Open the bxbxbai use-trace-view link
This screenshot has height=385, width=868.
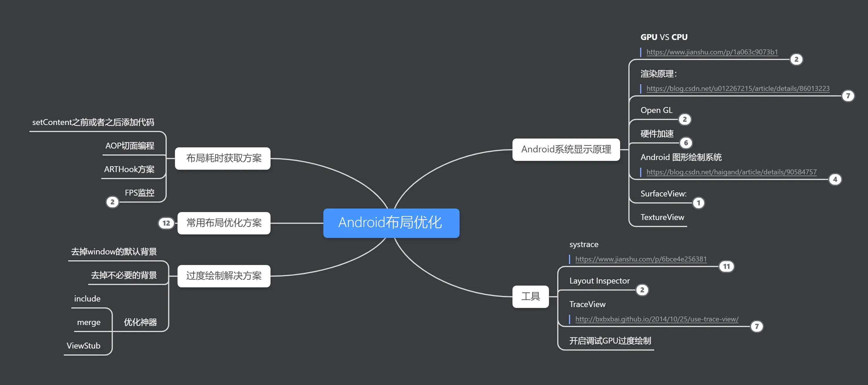[656, 319]
